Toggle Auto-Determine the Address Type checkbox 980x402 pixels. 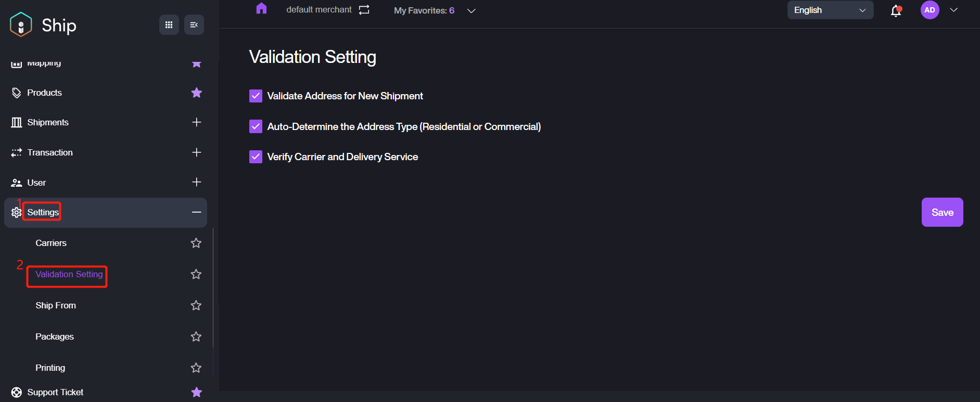pos(256,126)
